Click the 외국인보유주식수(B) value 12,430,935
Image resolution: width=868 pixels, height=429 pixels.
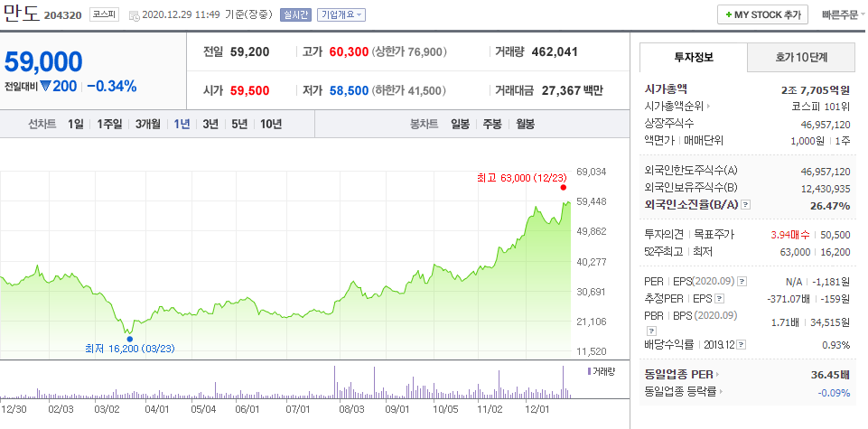click(x=826, y=189)
